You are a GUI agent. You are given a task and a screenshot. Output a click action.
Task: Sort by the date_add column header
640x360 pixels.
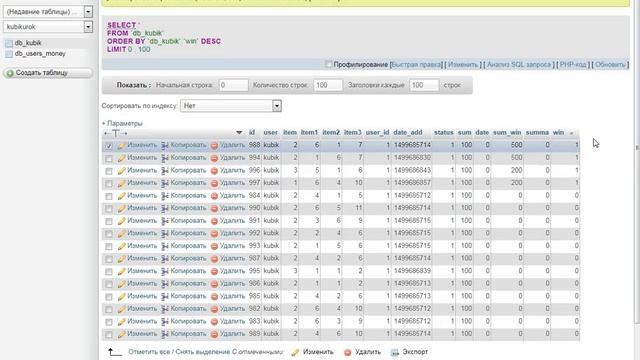(x=408, y=133)
